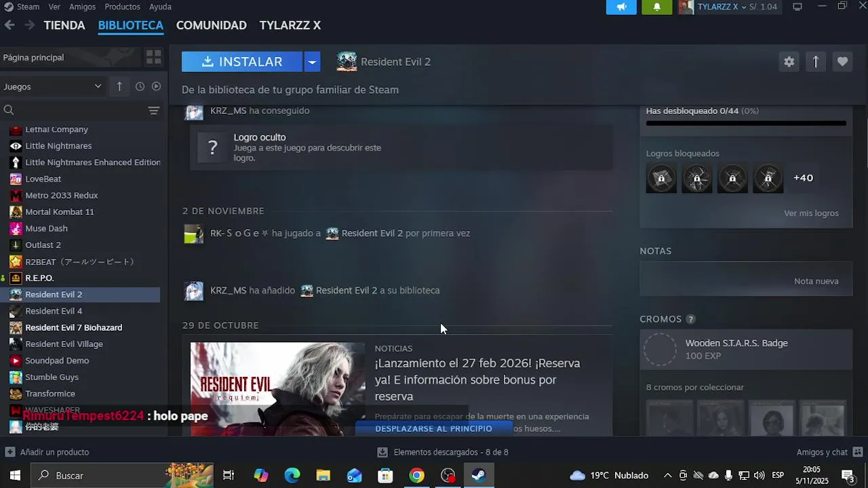Screen dimensions: 868x488
Task: Select Muse Dash in library list
Action: (80, 228)
